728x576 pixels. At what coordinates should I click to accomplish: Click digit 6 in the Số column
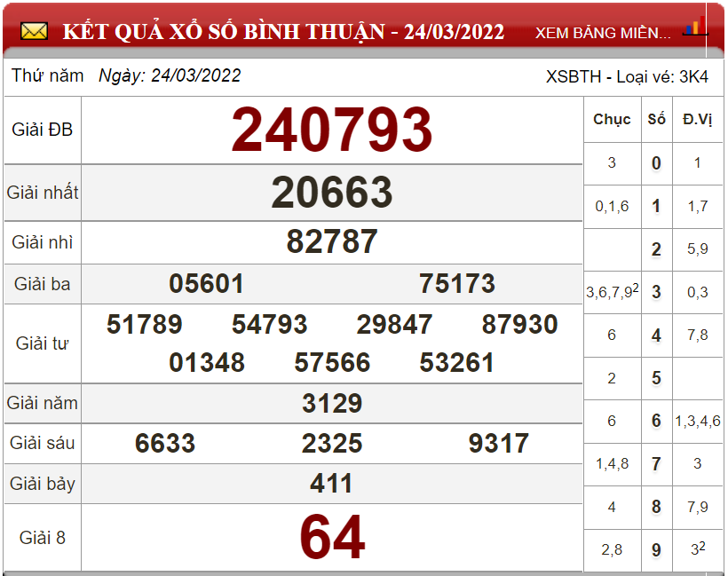click(x=656, y=421)
